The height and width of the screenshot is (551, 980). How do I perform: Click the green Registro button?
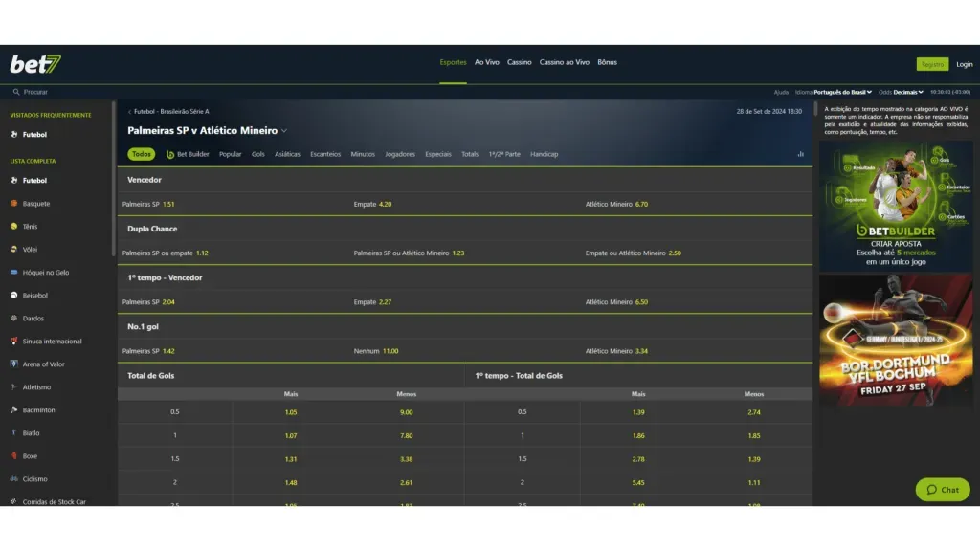[x=931, y=64]
